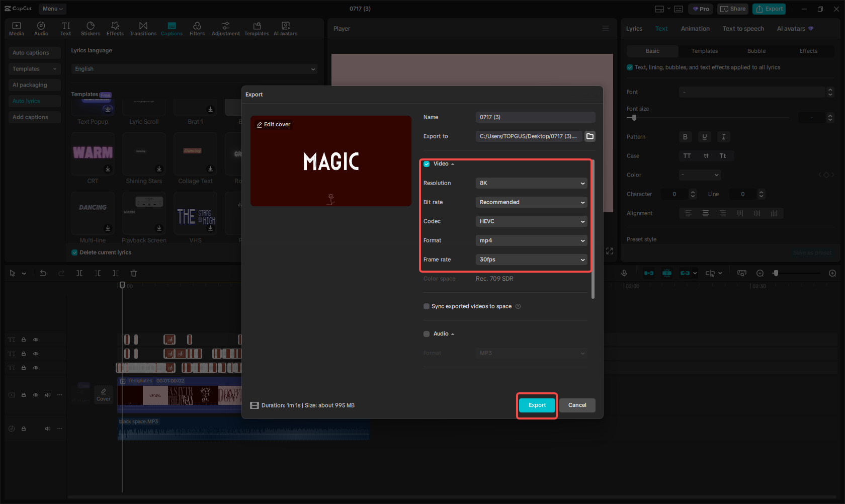Click the Export button to start exporting
This screenshot has width=845, height=504.
pos(537,405)
